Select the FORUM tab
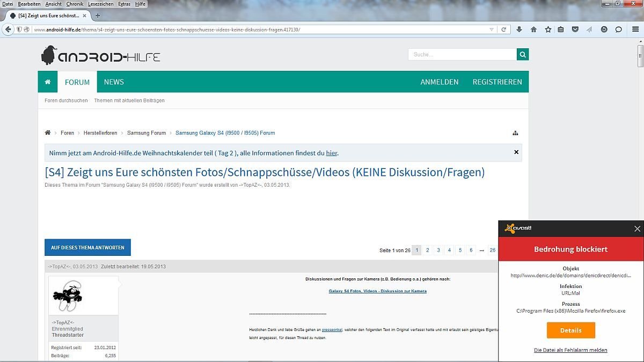This screenshot has width=644, height=362. pos(77,82)
